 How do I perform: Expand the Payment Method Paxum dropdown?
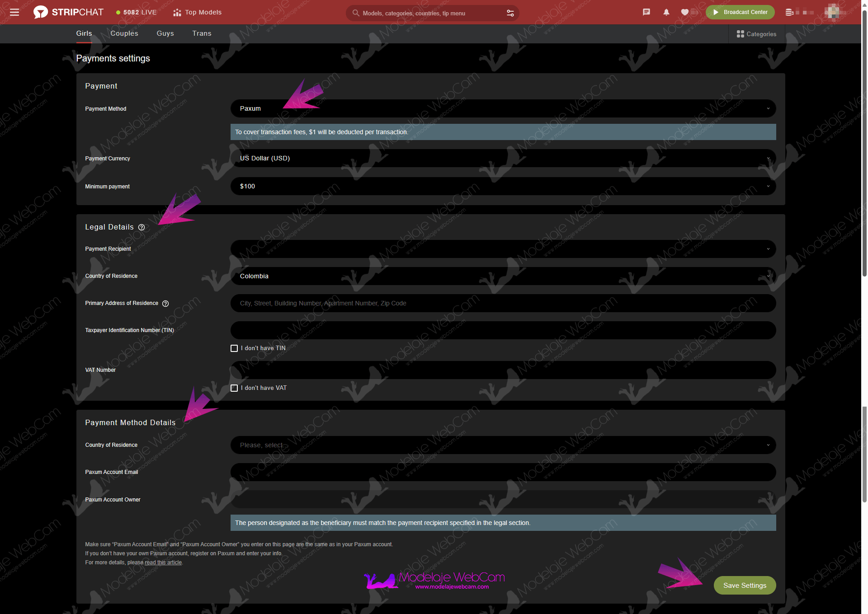click(503, 108)
